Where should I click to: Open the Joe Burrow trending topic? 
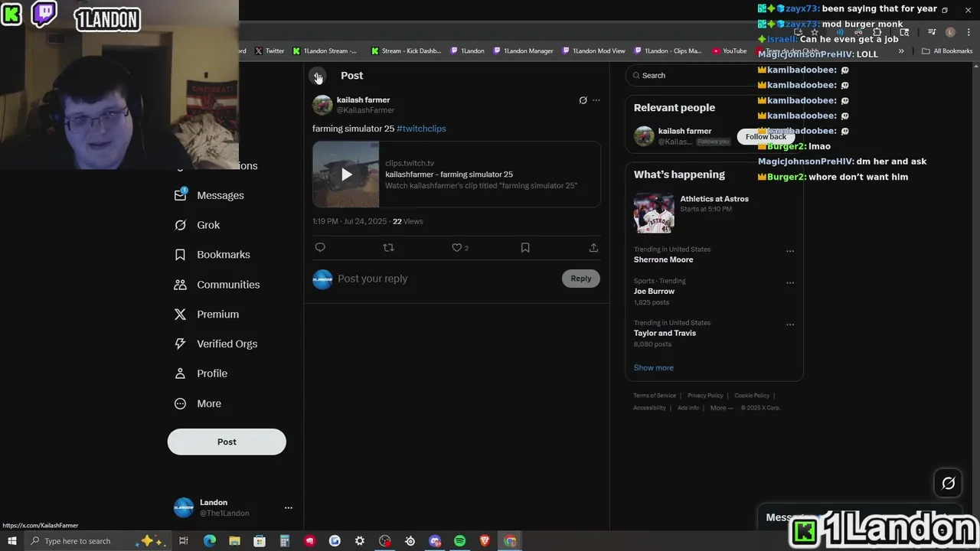tap(654, 292)
